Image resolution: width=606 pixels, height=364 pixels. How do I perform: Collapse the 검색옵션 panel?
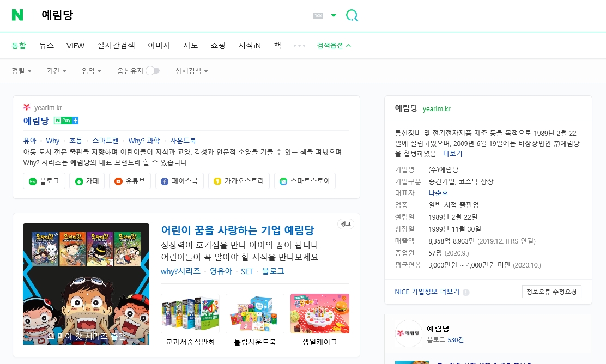point(334,45)
